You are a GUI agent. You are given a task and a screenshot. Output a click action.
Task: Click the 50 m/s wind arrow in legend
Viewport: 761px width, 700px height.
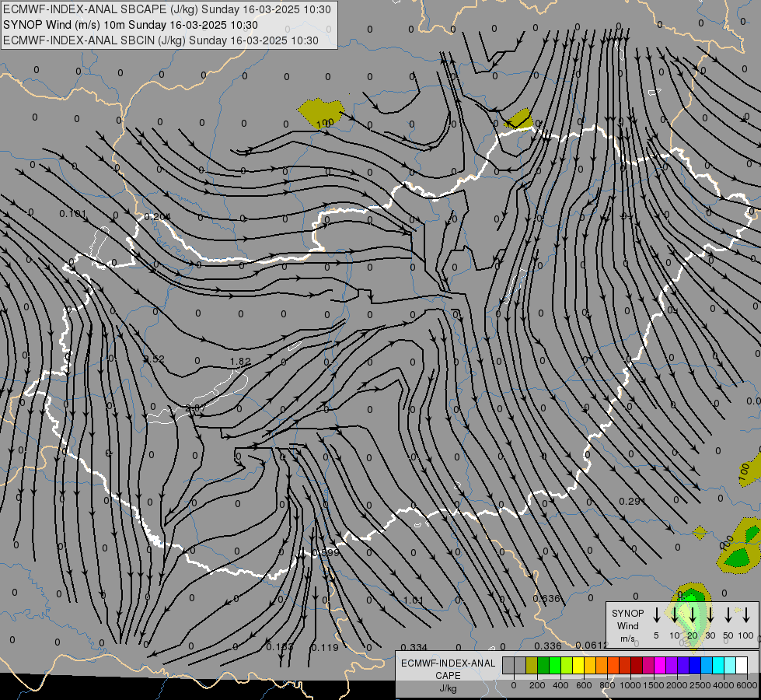(728, 615)
